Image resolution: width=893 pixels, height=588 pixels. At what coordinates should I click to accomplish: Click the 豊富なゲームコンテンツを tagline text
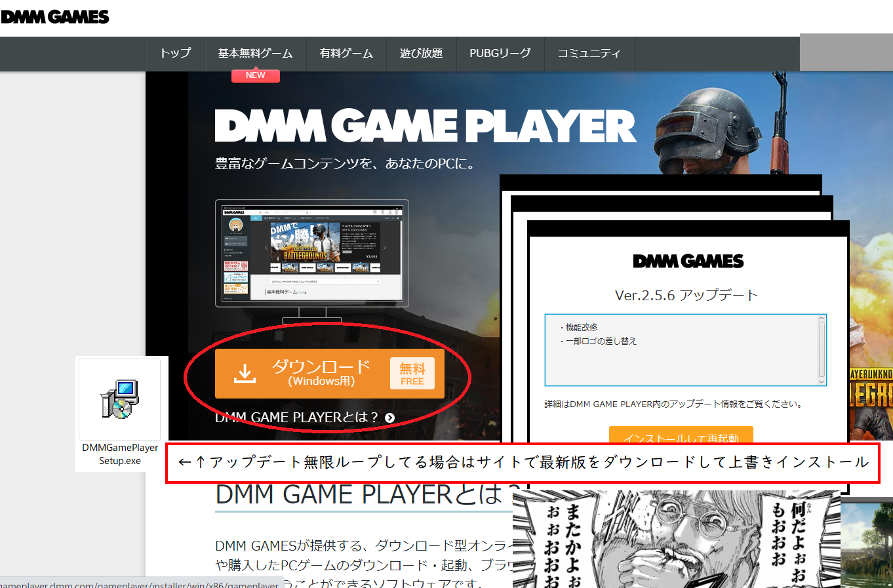click(x=345, y=164)
